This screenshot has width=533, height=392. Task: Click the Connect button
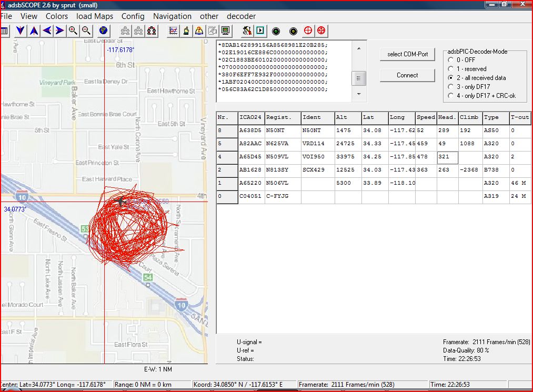(x=407, y=75)
